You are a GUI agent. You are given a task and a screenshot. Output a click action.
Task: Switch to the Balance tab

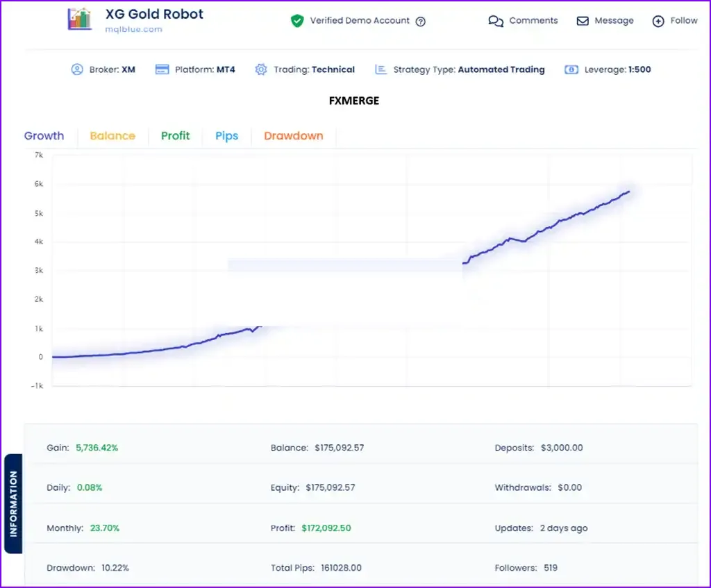click(x=112, y=135)
